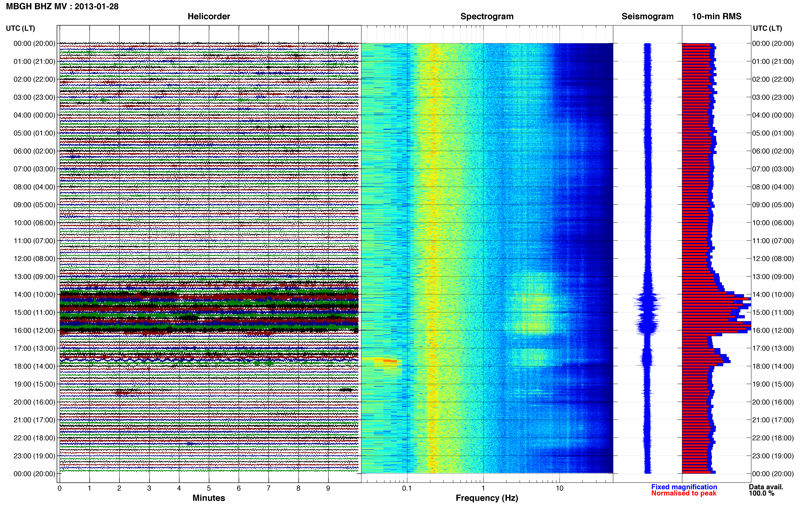The width and height of the screenshot is (812, 508).
Task: Click the '16:00 (12:00)' label on left axis
Action: (34, 330)
